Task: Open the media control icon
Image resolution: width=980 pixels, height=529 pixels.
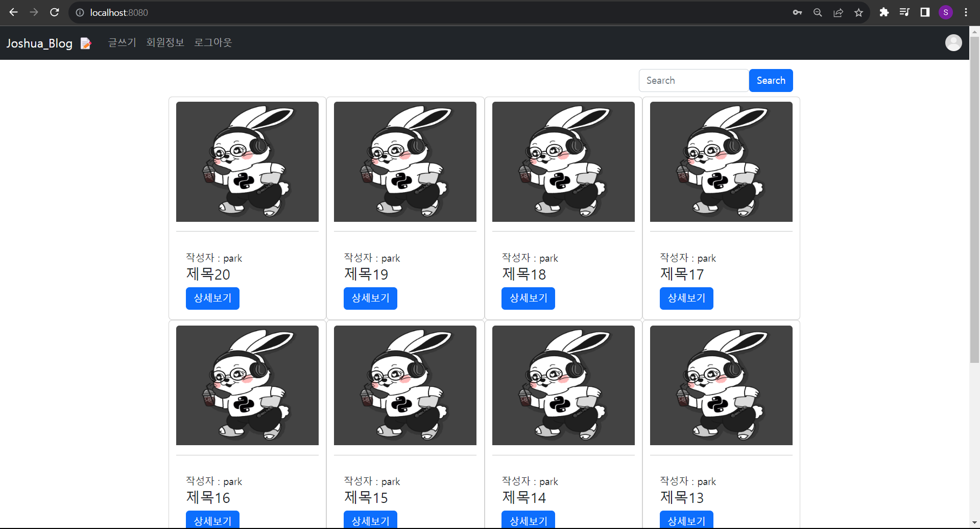Action: [904, 12]
